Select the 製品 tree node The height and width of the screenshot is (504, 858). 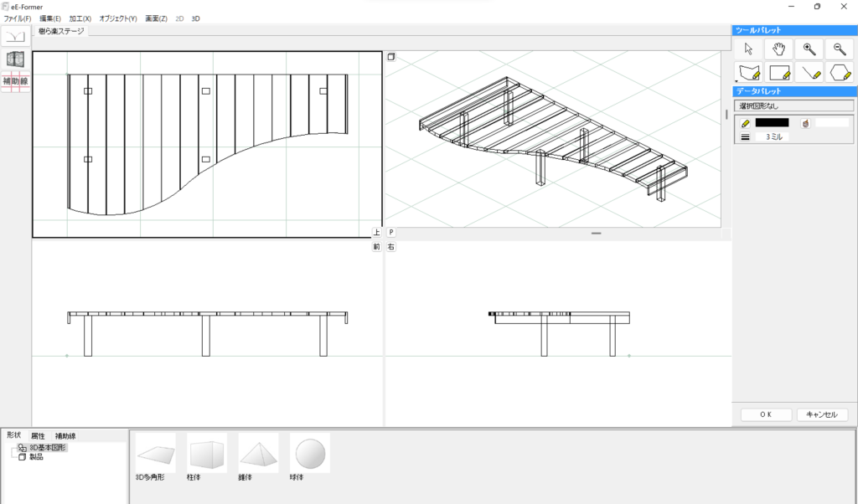(x=36, y=457)
